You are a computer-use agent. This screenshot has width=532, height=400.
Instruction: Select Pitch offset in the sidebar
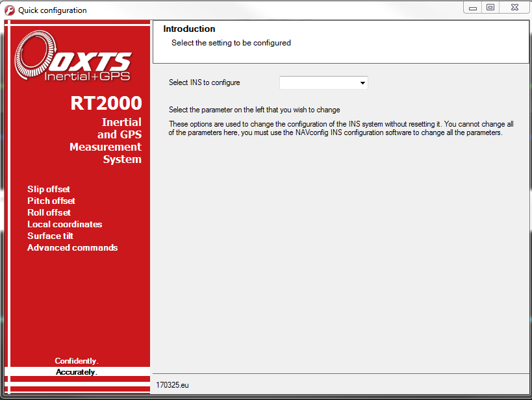coord(51,201)
